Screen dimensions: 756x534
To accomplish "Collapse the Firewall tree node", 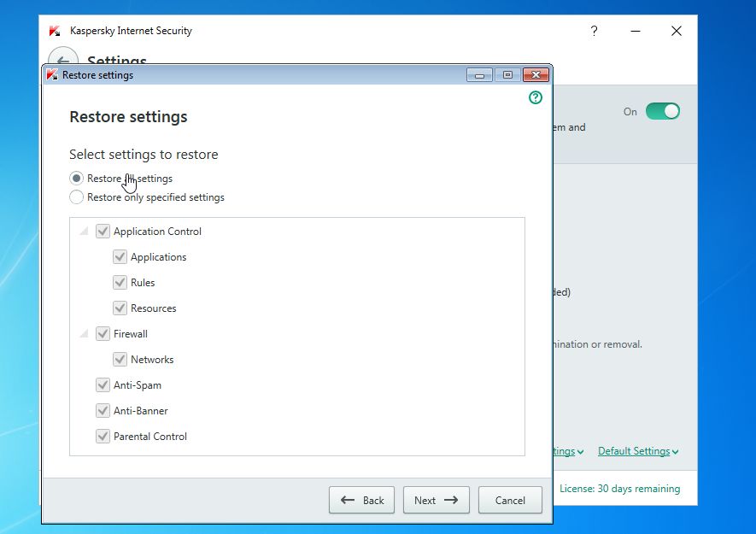I will (85, 334).
